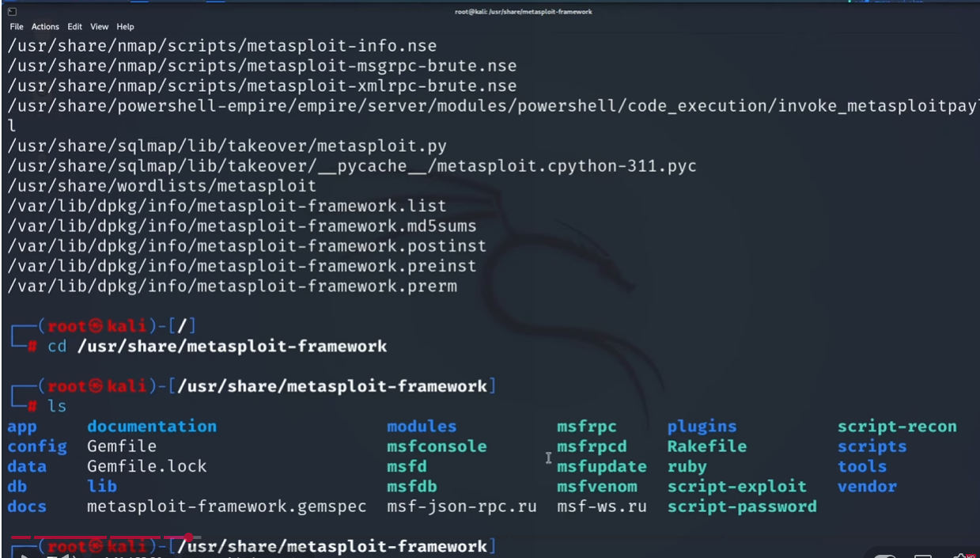This screenshot has width=980, height=558.
Task: Click the red video progress scrubber handle
Action: coord(189,537)
